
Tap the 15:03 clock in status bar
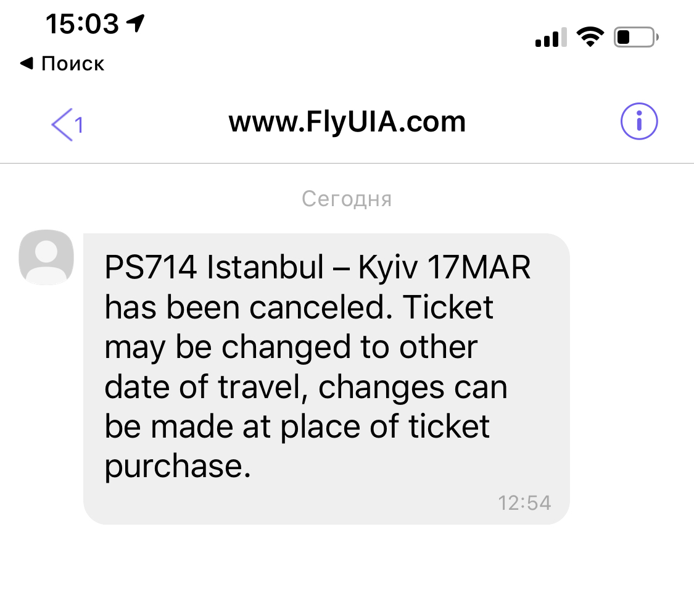pyautogui.click(x=81, y=24)
